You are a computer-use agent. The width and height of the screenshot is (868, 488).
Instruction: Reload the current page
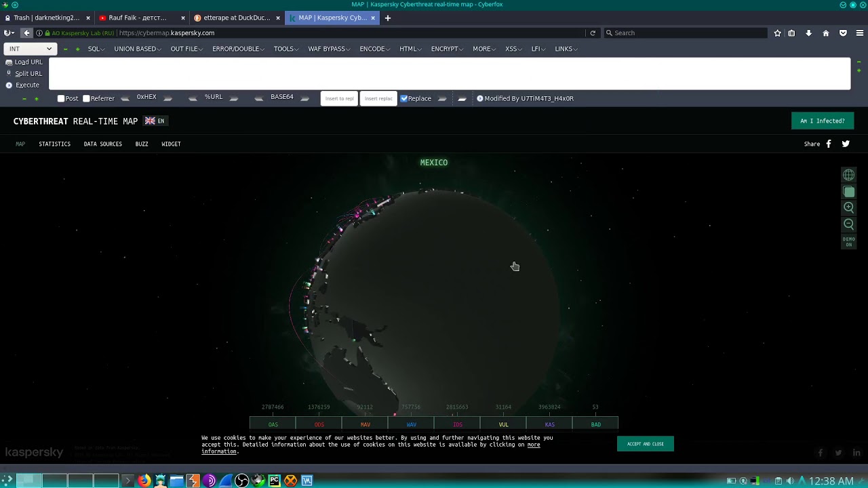(593, 33)
